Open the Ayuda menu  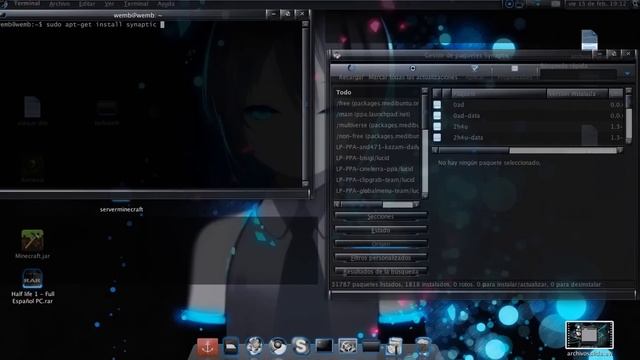pyautogui.click(x=166, y=4)
